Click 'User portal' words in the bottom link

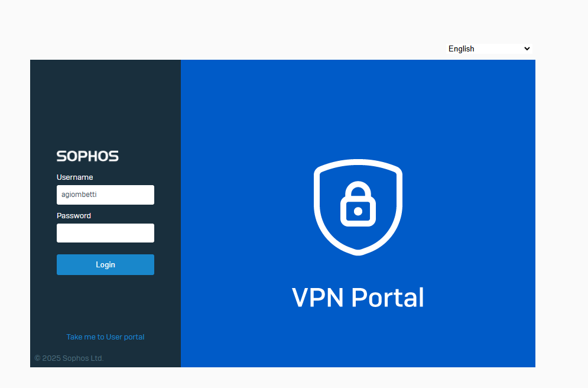[x=125, y=337]
